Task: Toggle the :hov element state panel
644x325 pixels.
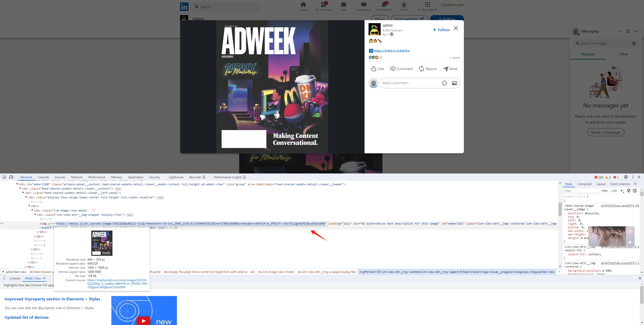Action: click(x=605, y=191)
